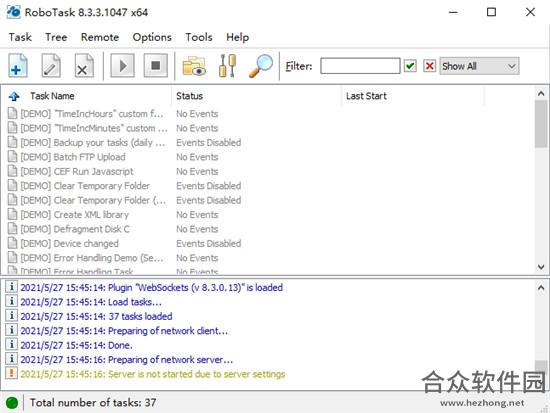Image resolution: width=550 pixels, height=413 pixels.
Task: Open the Options menu
Action: coord(152,37)
